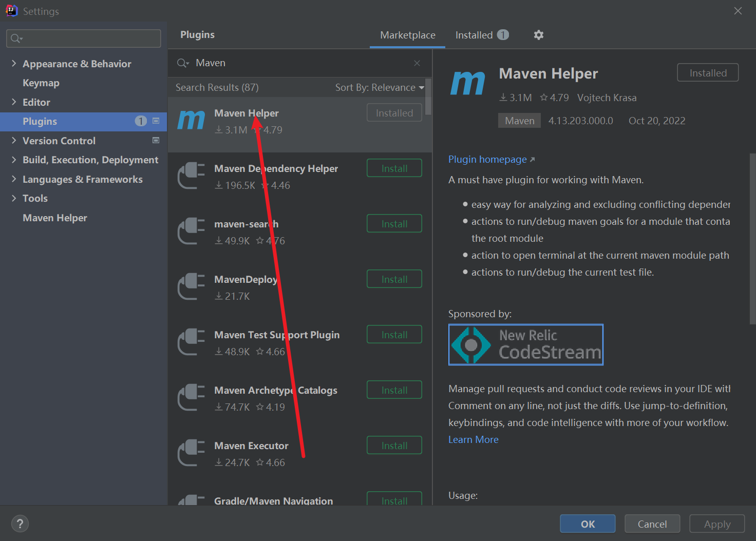Open plugin settings gear icon
This screenshot has width=756, height=541.
538,35
